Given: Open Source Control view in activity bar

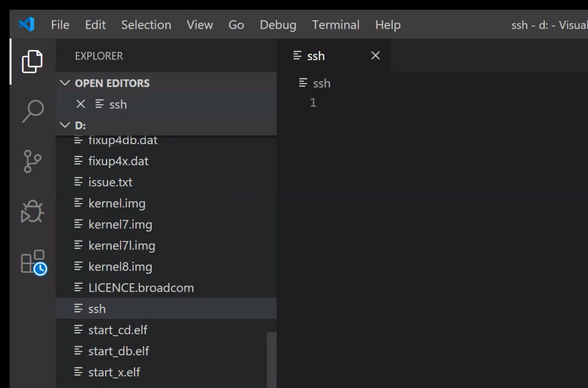Looking at the screenshot, I should pyautogui.click(x=32, y=161).
